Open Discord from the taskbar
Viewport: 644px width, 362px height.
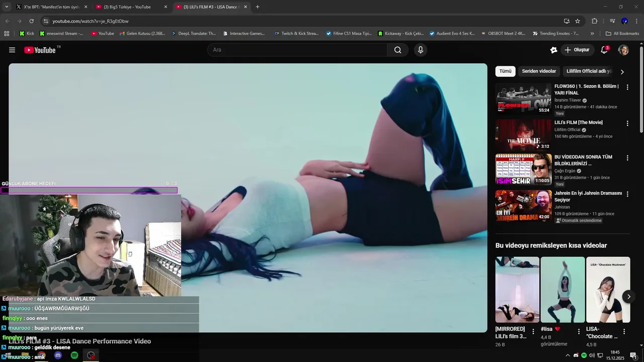click(58, 355)
